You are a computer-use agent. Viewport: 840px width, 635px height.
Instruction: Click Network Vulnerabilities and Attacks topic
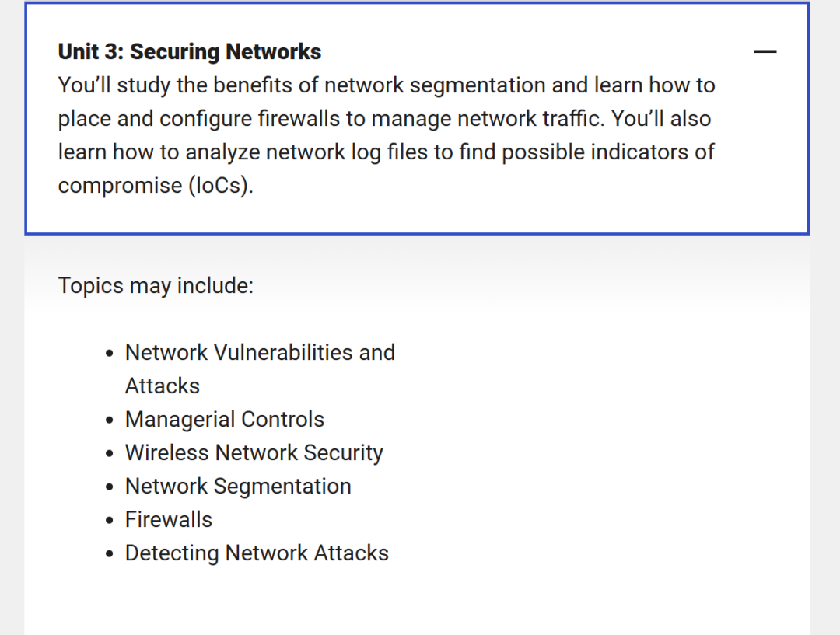click(260, 369)
